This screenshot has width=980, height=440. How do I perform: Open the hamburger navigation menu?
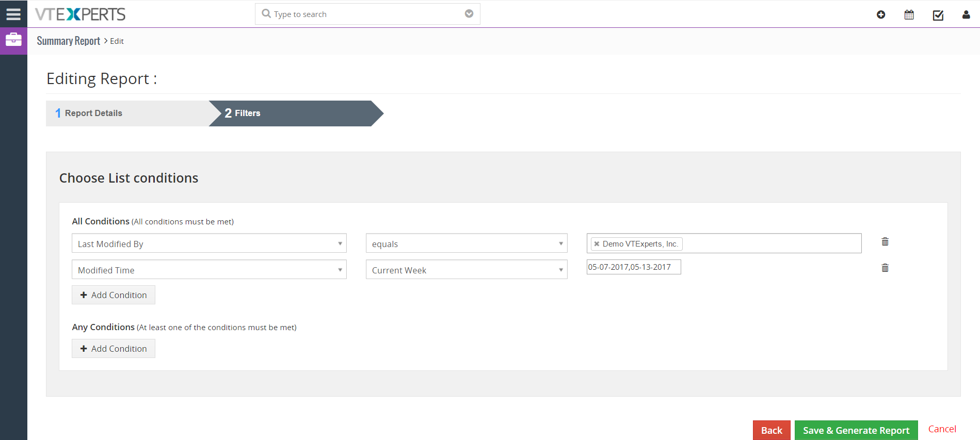13,14
